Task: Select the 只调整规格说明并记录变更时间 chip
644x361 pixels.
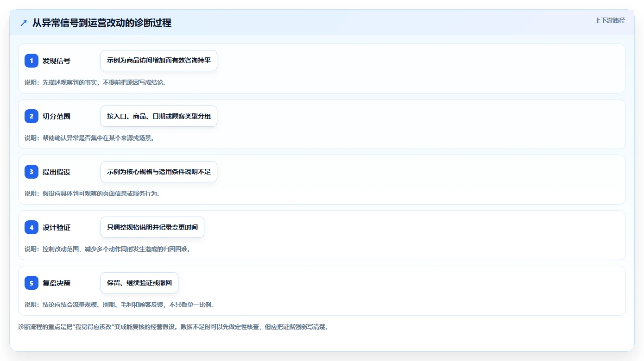Action: pyautogui.click(x=152, y=227)
